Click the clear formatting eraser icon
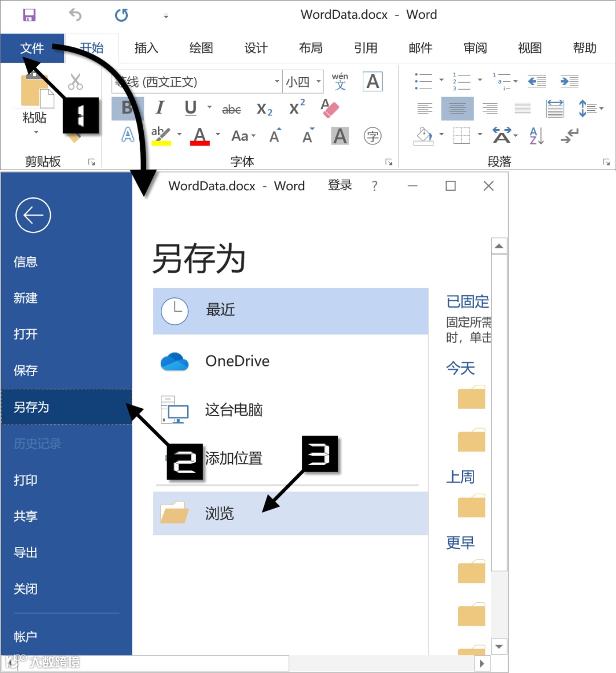The image size is (616, 673). 330,108
